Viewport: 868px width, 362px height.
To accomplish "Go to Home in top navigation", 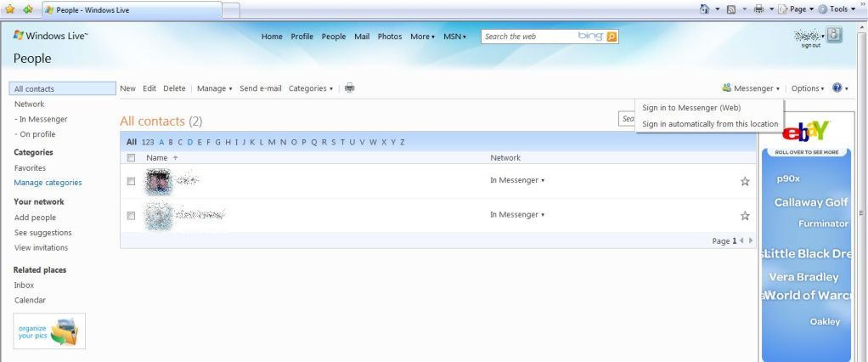I will [272, 37].
